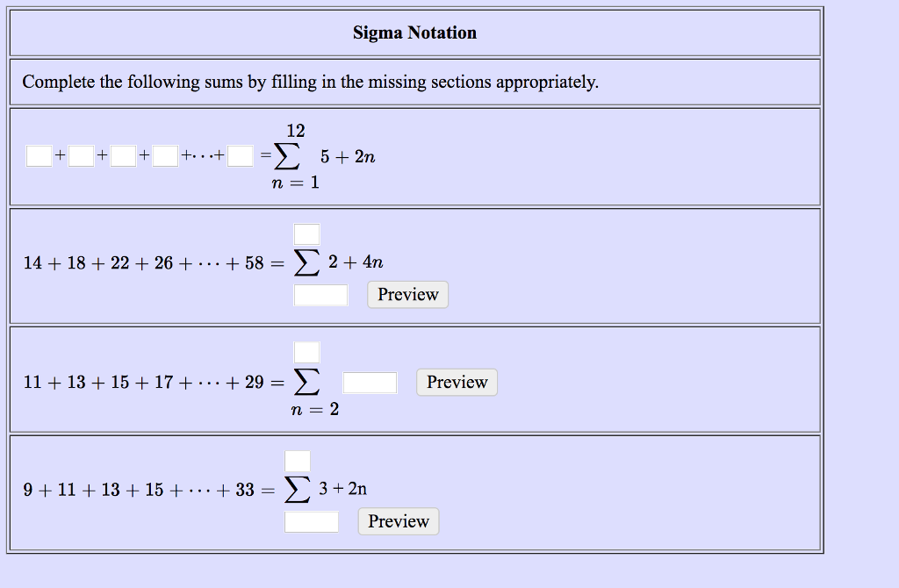Click the summand expression box beside the n = 2 sigma
Viewport: 899px width, 588px height.
pos(370,383)
